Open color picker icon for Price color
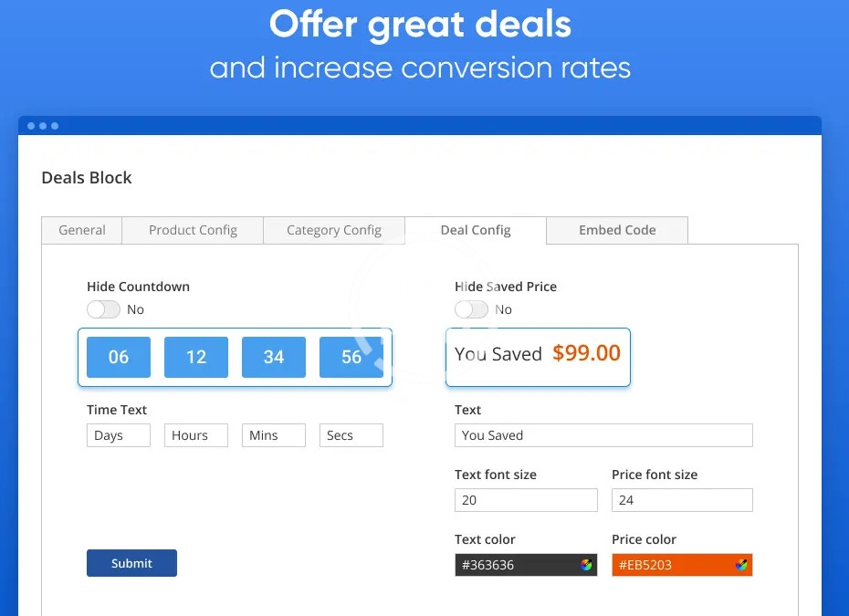849x616 pixels. (x=742, y=565)
